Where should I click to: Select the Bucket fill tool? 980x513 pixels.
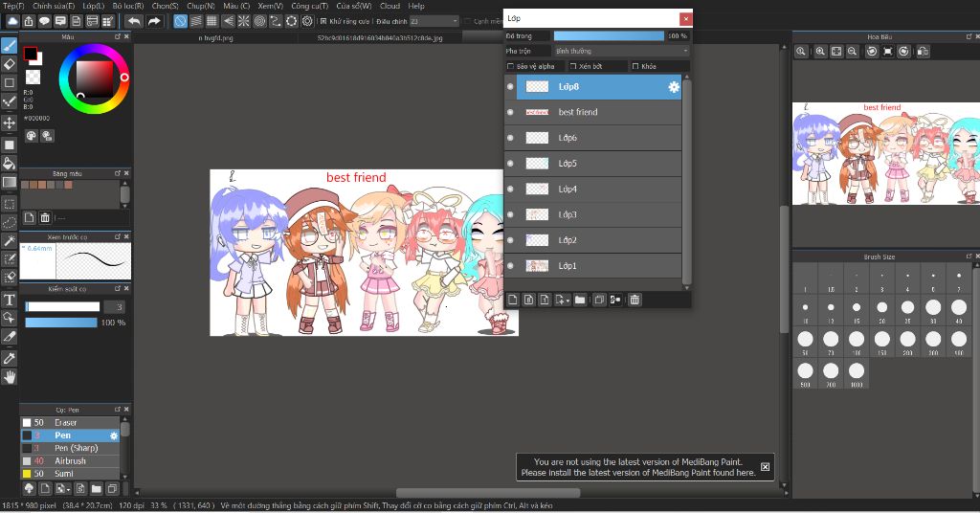tap(10, 164)
